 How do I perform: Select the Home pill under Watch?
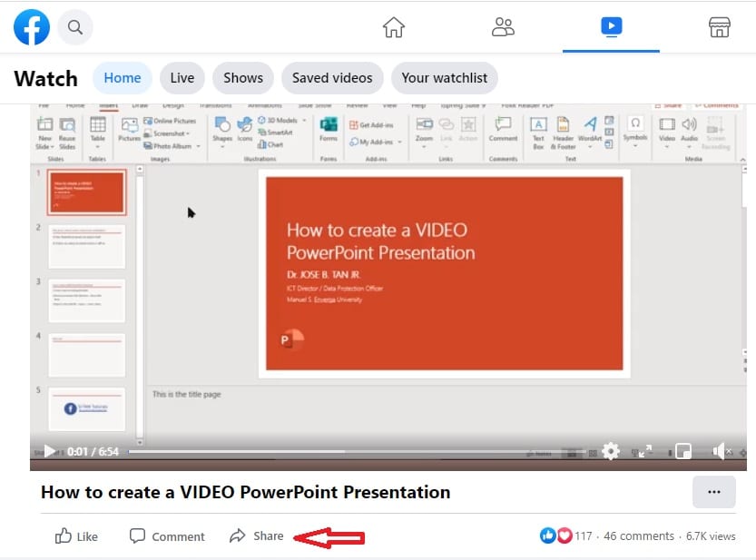(x=123, y=78)
